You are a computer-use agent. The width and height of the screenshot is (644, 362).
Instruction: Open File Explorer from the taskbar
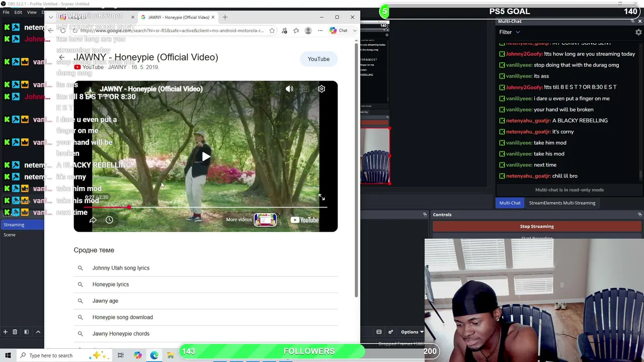pyautogui.click(x=171, y=355)
